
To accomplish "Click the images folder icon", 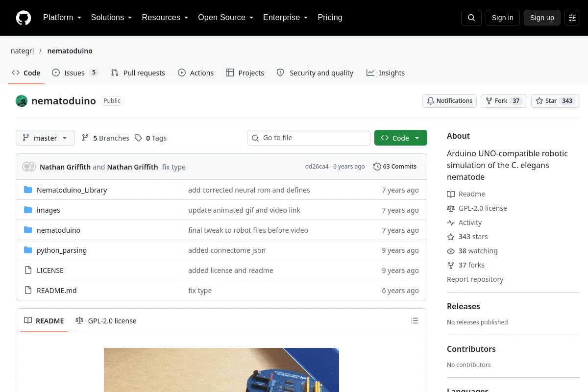I will click(x=28, y=210).
